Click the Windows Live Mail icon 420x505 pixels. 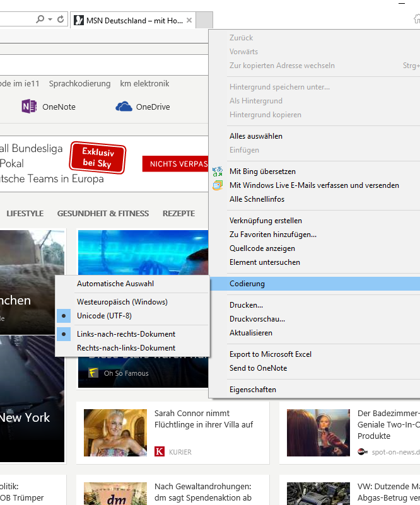click(x=218, y=185)
